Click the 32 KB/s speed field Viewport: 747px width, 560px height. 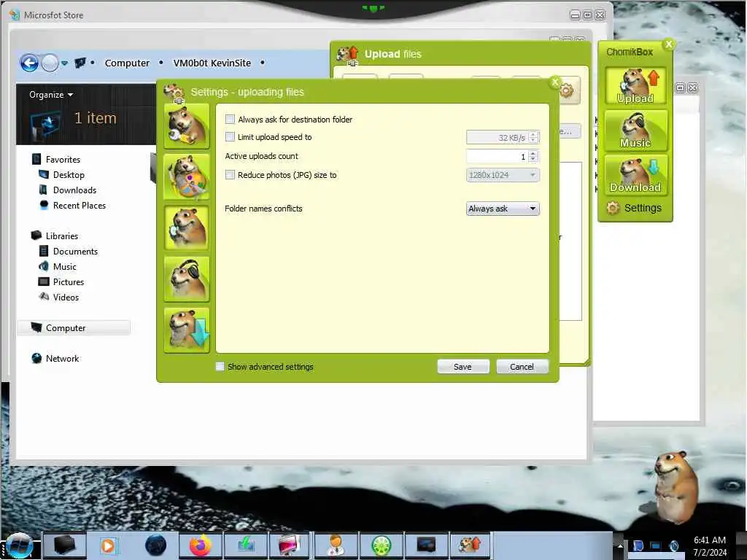coord(498,138)
